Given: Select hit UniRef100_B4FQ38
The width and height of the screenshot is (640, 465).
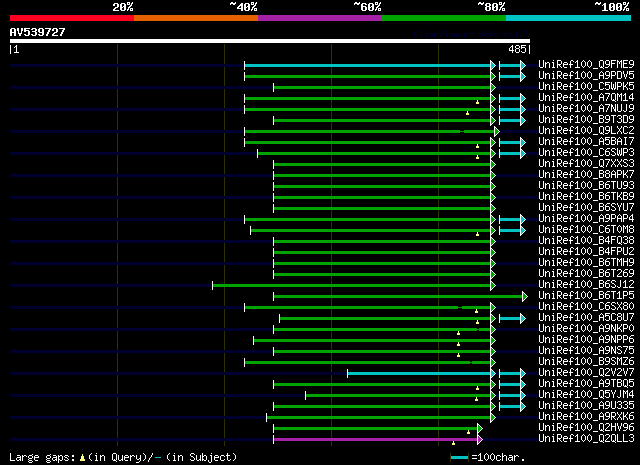Looking at the screenshot, I should tap(586, 241).
